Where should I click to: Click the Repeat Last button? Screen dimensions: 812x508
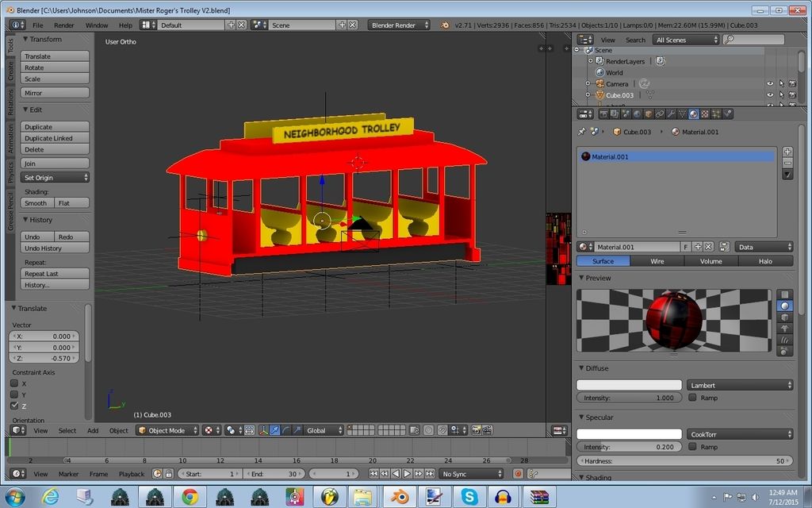pyautogui.click(x=55, y=273)
